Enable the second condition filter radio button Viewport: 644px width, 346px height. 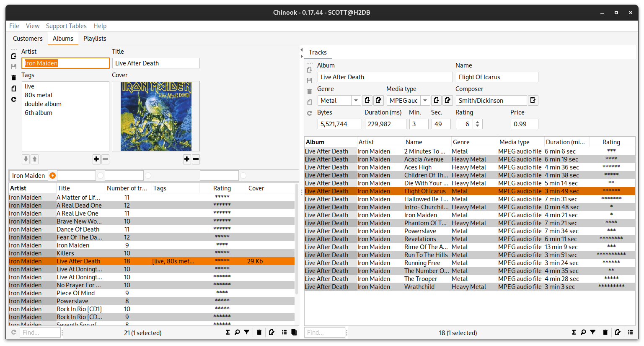click(x=100, y=176)
